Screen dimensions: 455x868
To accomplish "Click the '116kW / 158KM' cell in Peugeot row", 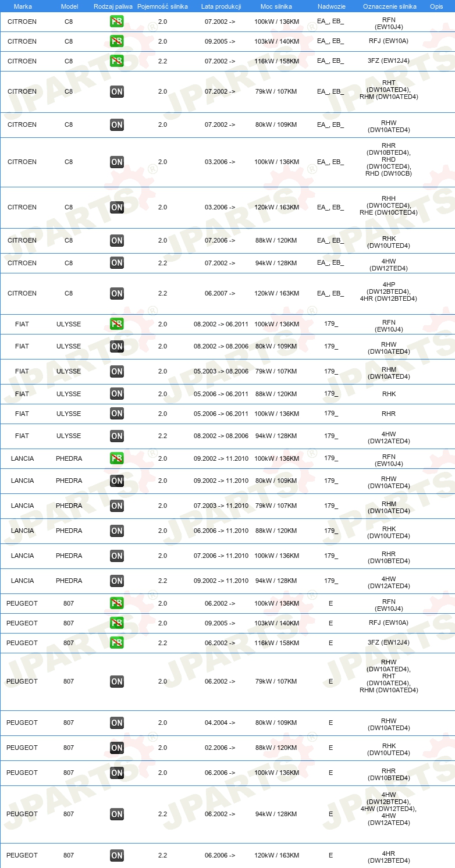I will [276, 643].
